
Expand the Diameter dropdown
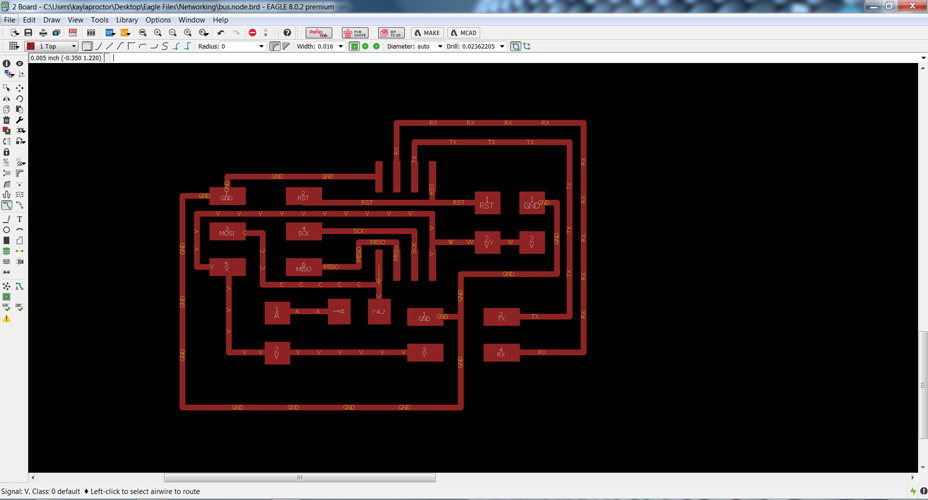tap(440, 46)
